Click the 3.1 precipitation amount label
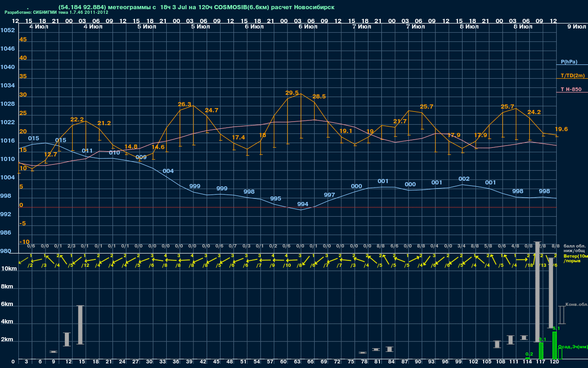The image size is (588, 368). [x=542, y=339]
